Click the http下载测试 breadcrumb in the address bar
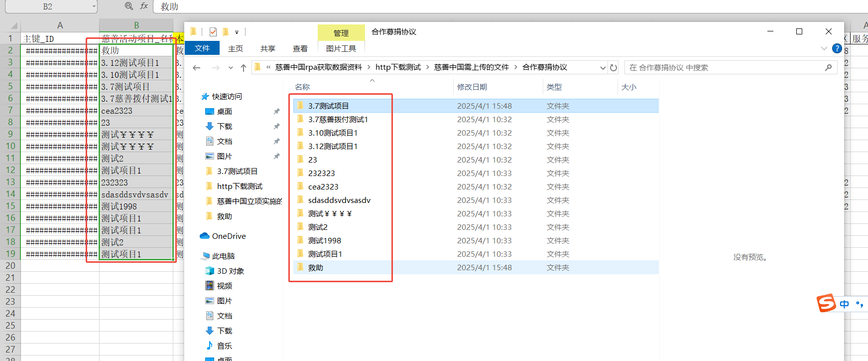The width and height of the screenshot is (868, 361). (x=398, y=67)
